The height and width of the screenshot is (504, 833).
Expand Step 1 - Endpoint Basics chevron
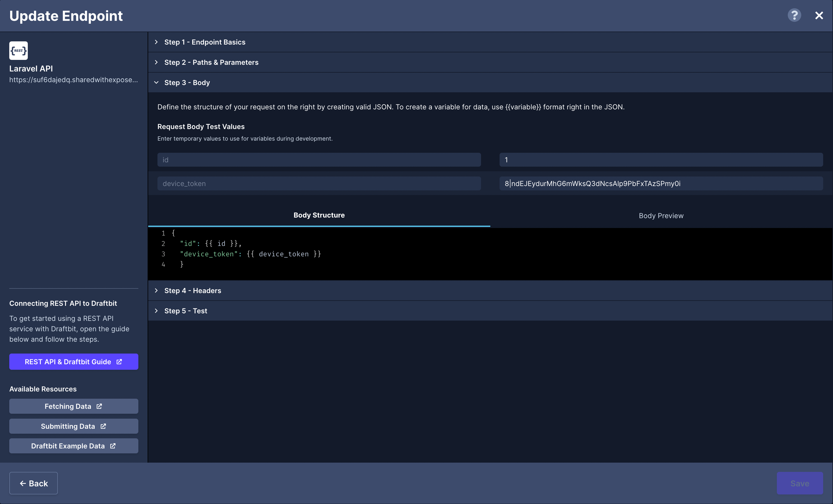pyautogui.click(x=156, y=42)
